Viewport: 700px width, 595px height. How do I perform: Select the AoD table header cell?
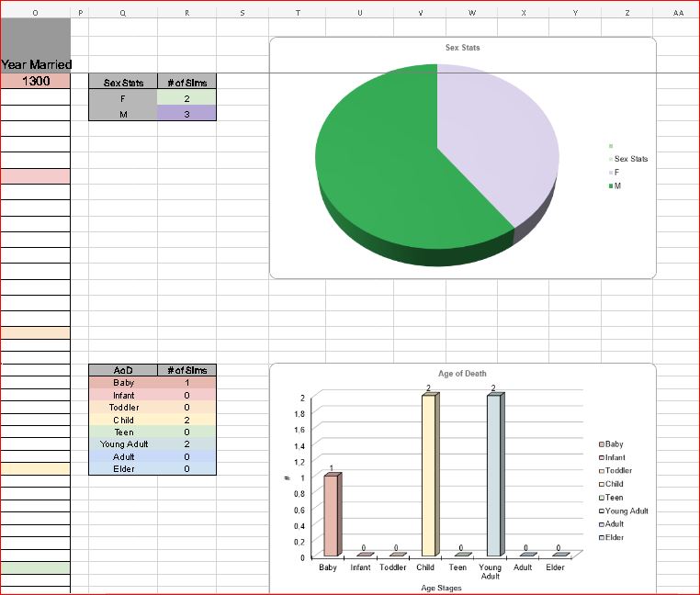pyautogui.click(x=123, y=370)
